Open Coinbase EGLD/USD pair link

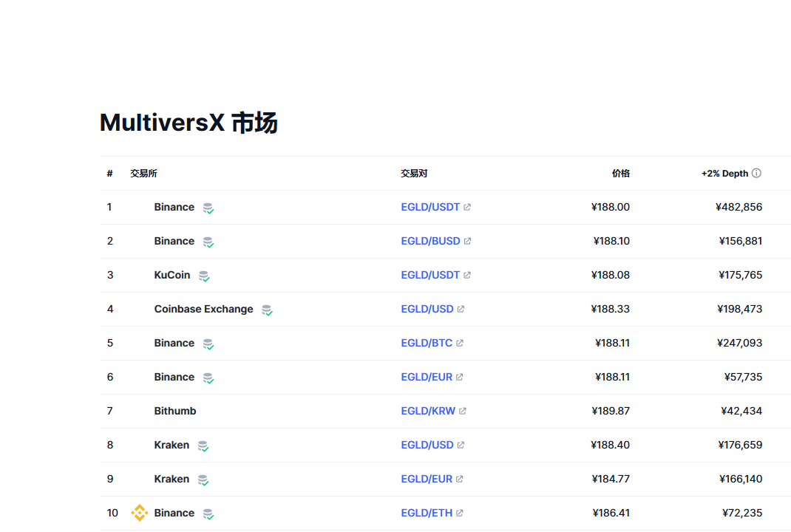pos(427,309)
